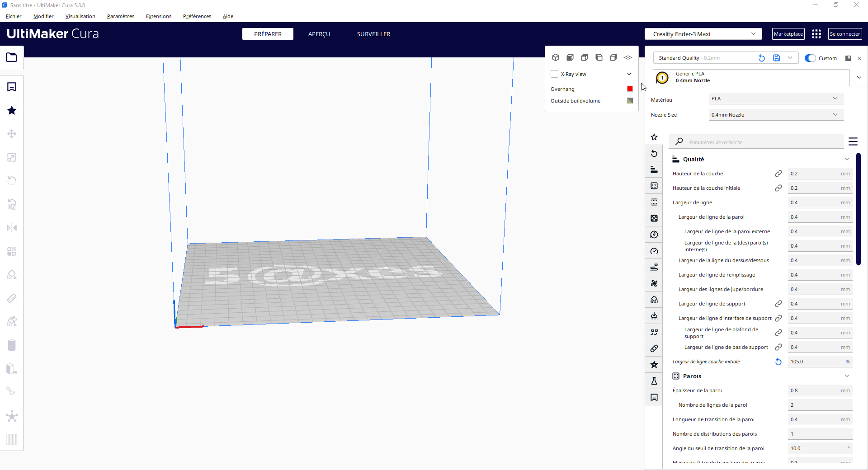The width and height of the screenshot is (868, 470).
Task: Open the Extensions menu
Action: pos(158,16)
